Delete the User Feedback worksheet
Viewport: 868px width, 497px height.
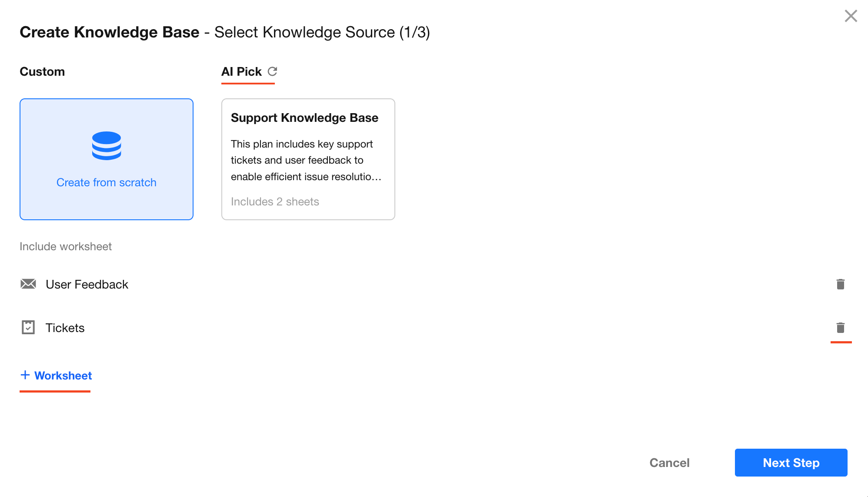[840, 284]
